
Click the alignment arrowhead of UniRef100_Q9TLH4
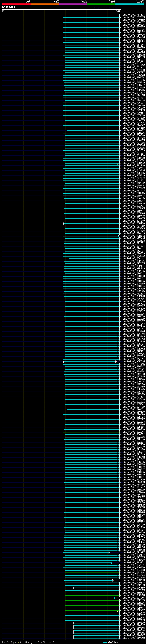(115, 598)
